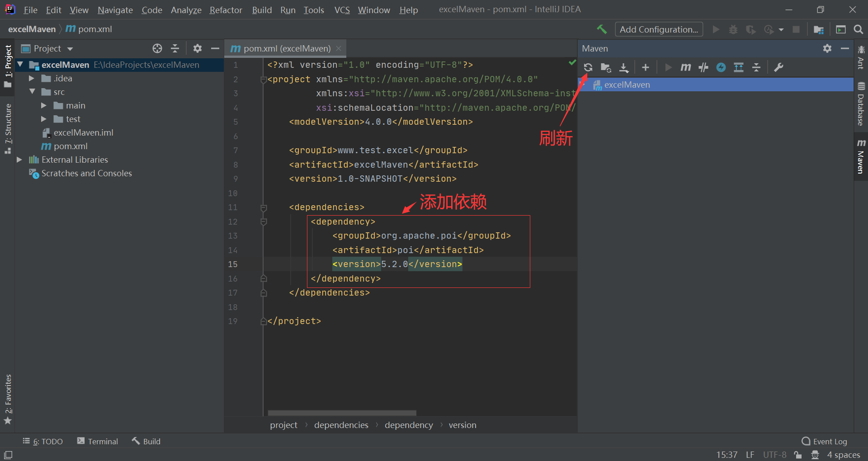
Task: Collapse all in Project panel
Action: [x=175, y=48]
